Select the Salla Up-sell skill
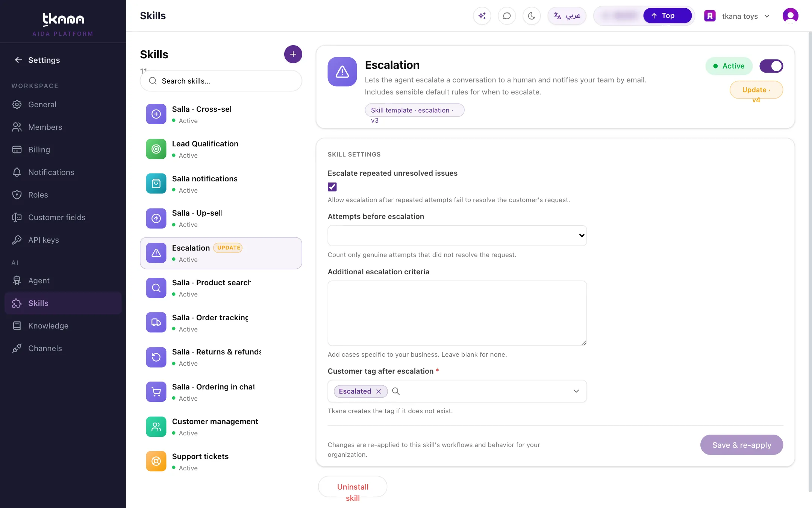The height and width of the screenshot is (508, 812). coord(221,219)
